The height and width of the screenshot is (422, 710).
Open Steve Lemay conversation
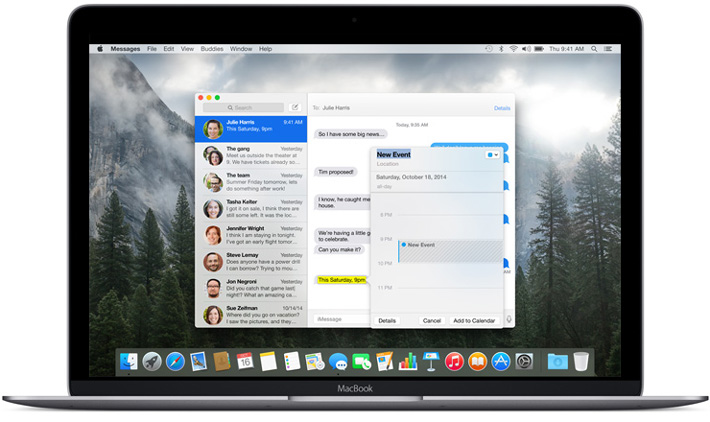coord(251,262)
